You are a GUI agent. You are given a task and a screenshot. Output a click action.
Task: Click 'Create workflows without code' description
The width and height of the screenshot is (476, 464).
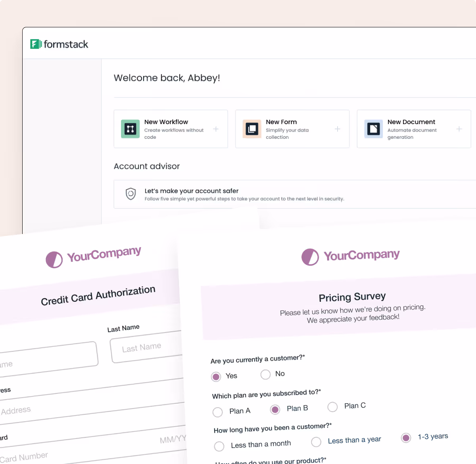174,134
